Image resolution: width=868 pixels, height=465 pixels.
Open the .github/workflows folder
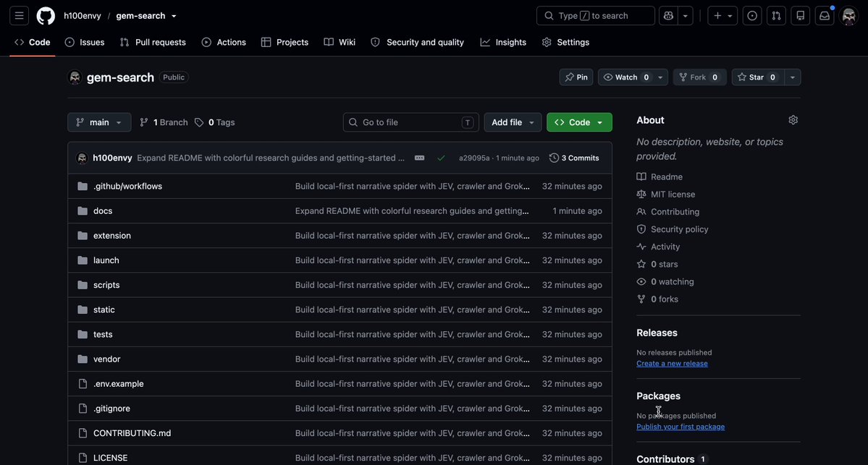pyautogui.click(x=128, y=187)
